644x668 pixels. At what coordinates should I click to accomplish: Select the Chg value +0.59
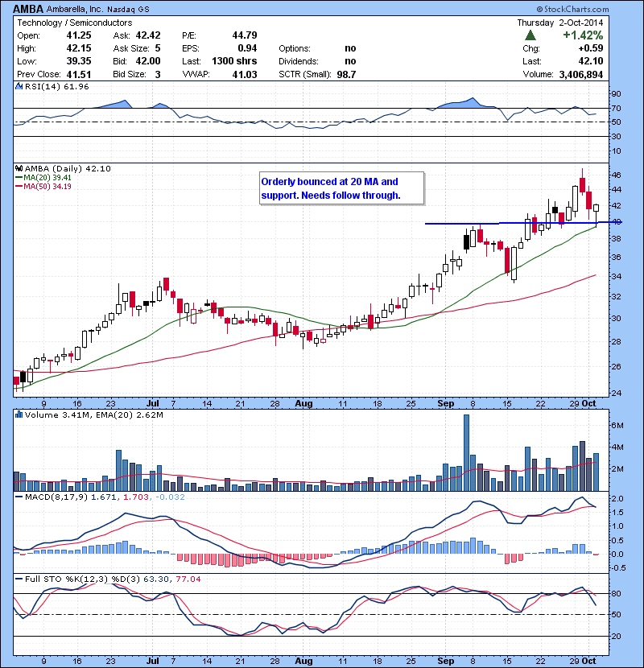[591, 48]
